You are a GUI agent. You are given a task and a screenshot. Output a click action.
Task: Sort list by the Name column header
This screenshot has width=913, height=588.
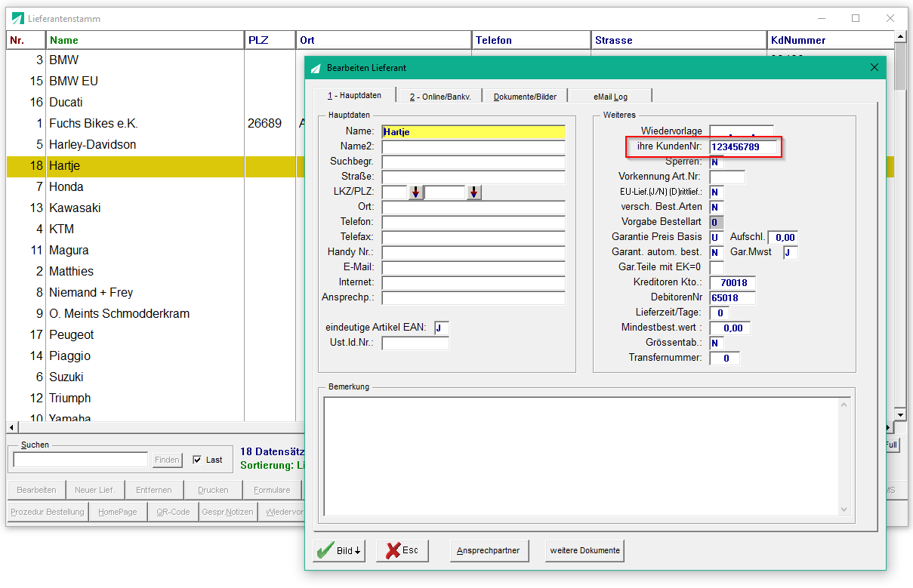[x=145, y=40]
